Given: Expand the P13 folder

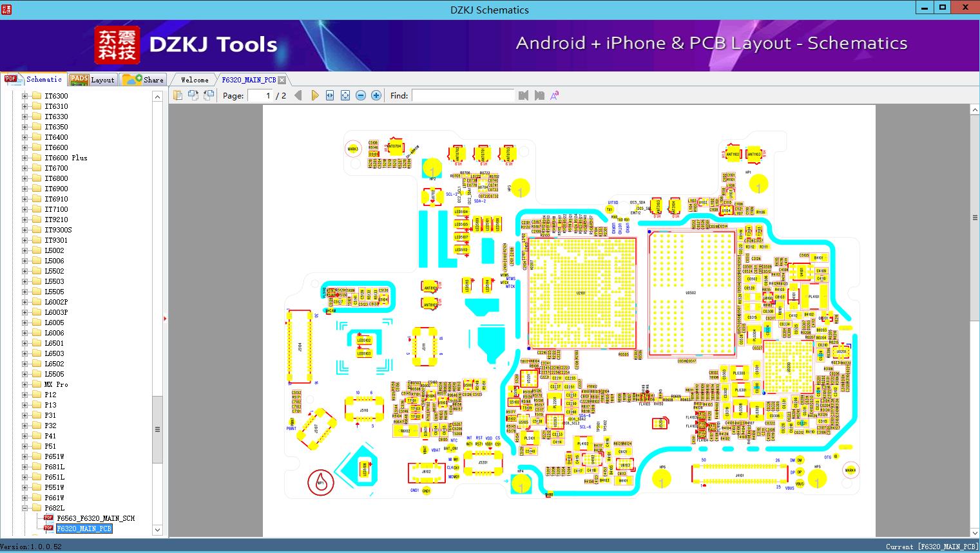Looking at the screenshot, I should pos(25,405).
